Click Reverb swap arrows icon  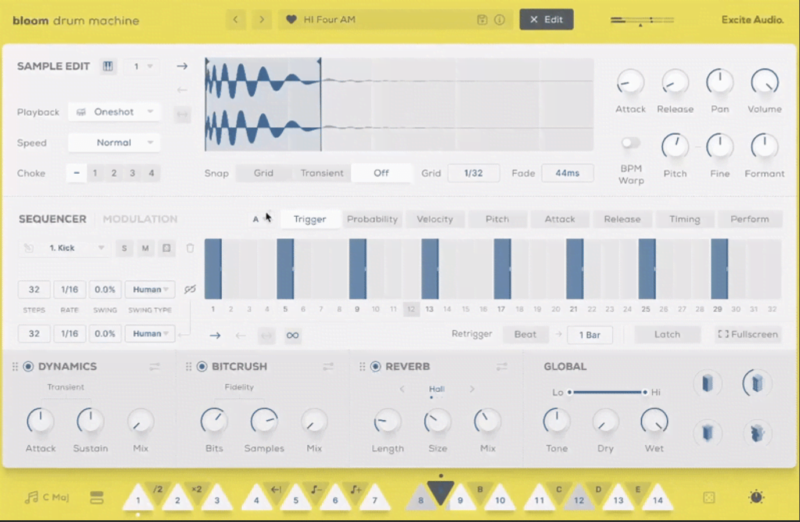tap(502, 366)
